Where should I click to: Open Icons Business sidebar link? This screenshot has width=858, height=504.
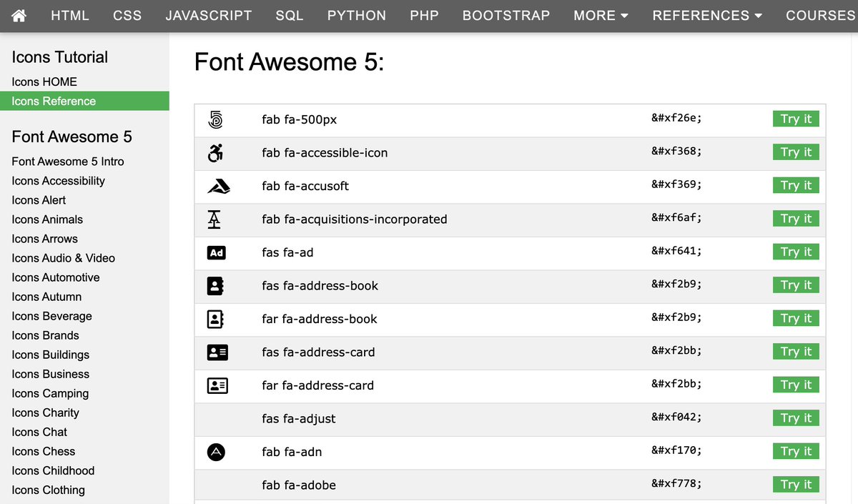[51, 374]
